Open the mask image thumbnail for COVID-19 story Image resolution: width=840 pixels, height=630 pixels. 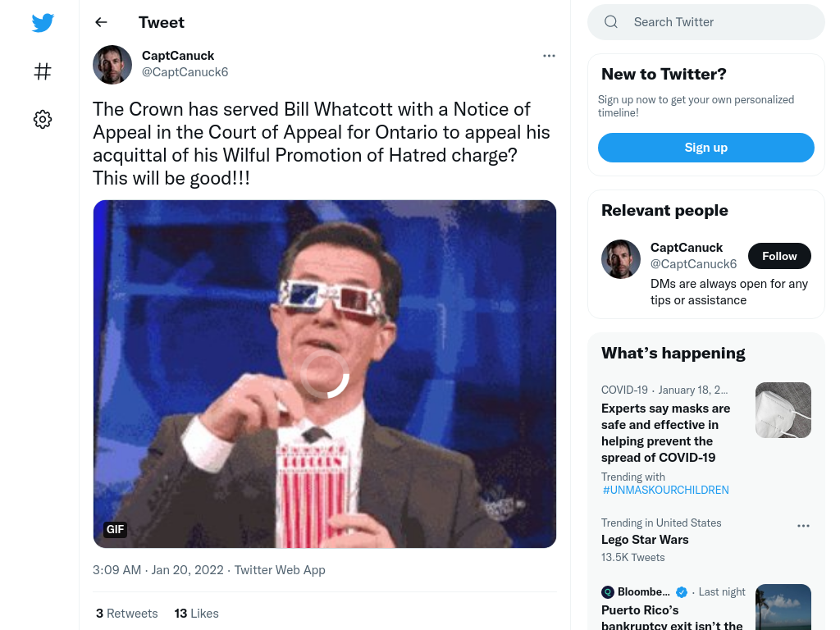783,410
